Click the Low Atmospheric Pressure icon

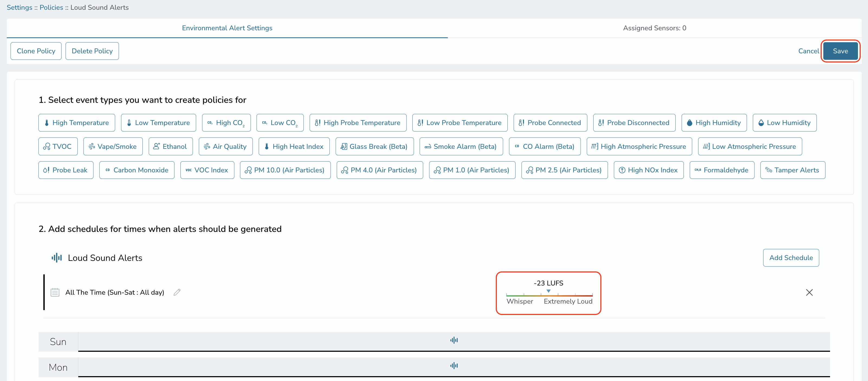(706, 146)
